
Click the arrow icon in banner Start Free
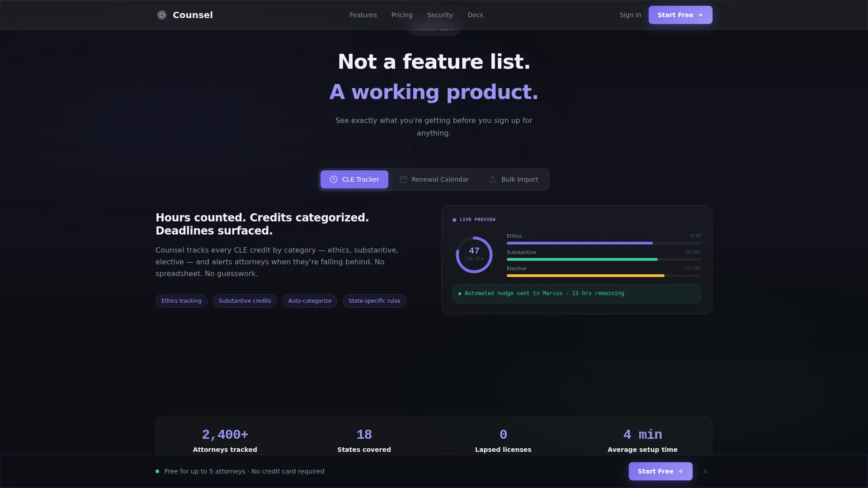point(680,471)
